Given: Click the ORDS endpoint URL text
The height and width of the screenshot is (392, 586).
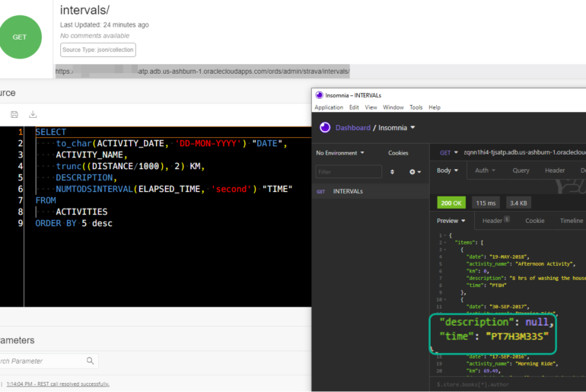Looking at the screenshot, I should pos(202,71).
